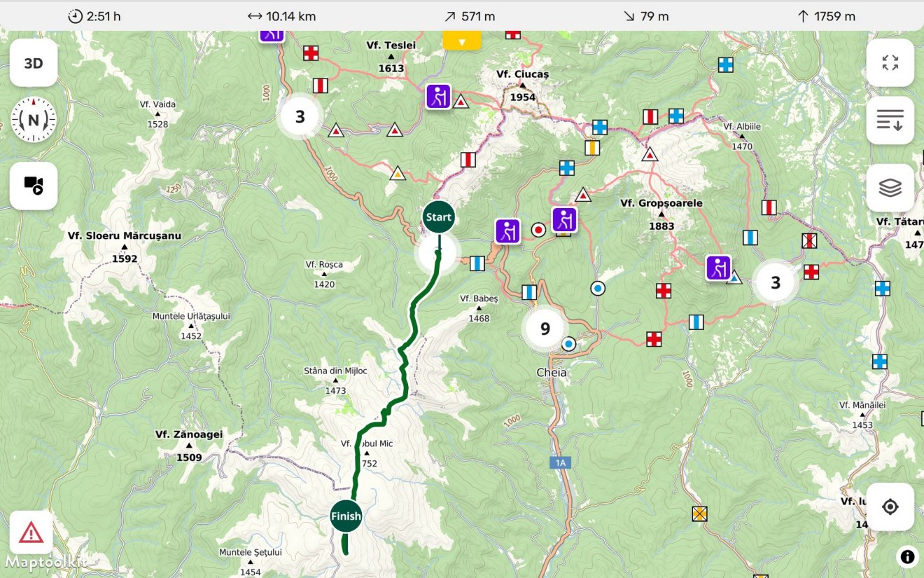Click the Stâna din Mijloc 1473 label
Image resolution: width=924 pixels, height=578 pixels.
point(335,380)
